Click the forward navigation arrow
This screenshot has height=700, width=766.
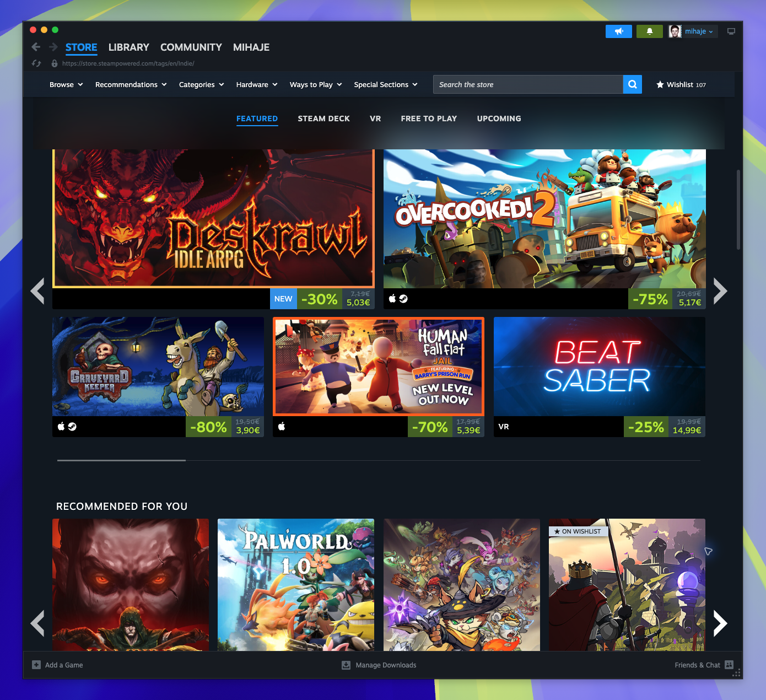coord(53,47)
